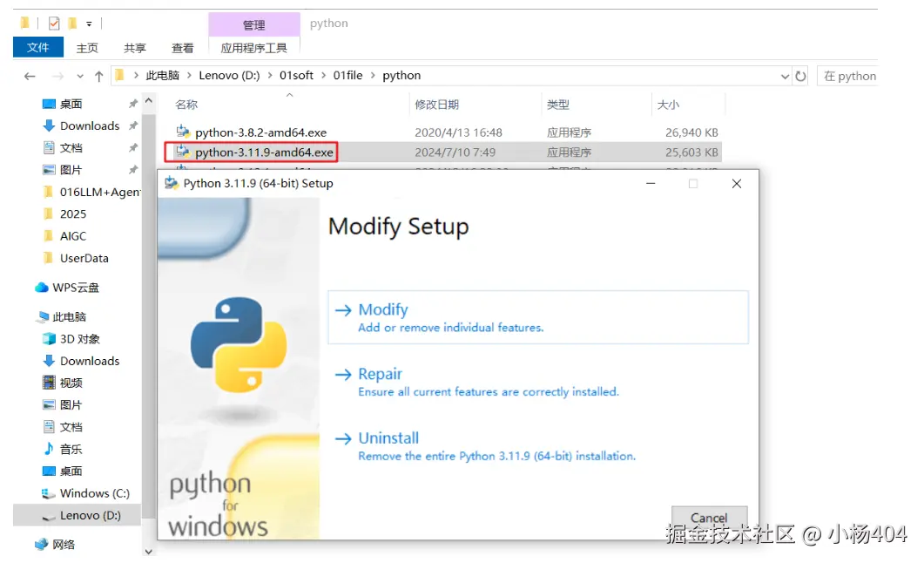Screen dimensions: 924x563
Task: Click the search box for python folder
Action: click(x=847, y=76)
